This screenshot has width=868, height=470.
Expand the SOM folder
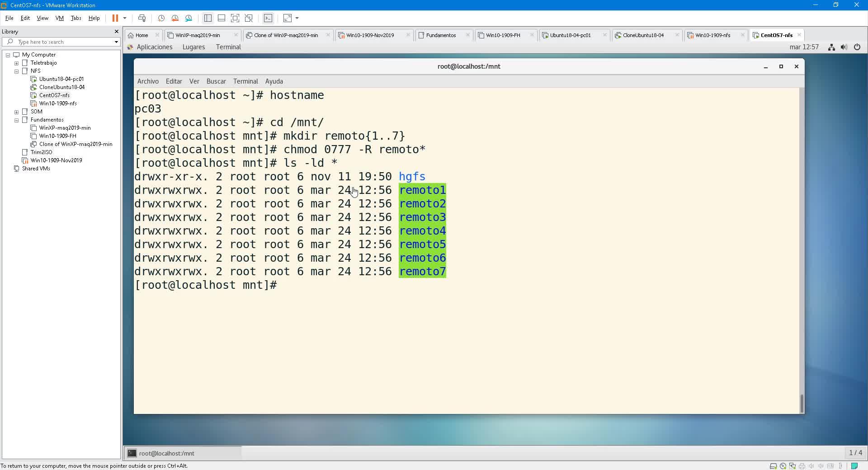(17, 112)
